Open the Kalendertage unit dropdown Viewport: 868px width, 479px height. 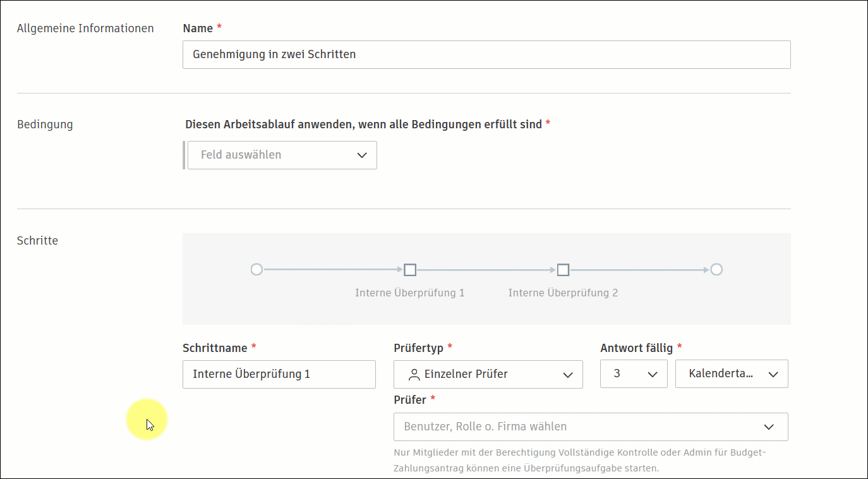[x=732, y=373]
